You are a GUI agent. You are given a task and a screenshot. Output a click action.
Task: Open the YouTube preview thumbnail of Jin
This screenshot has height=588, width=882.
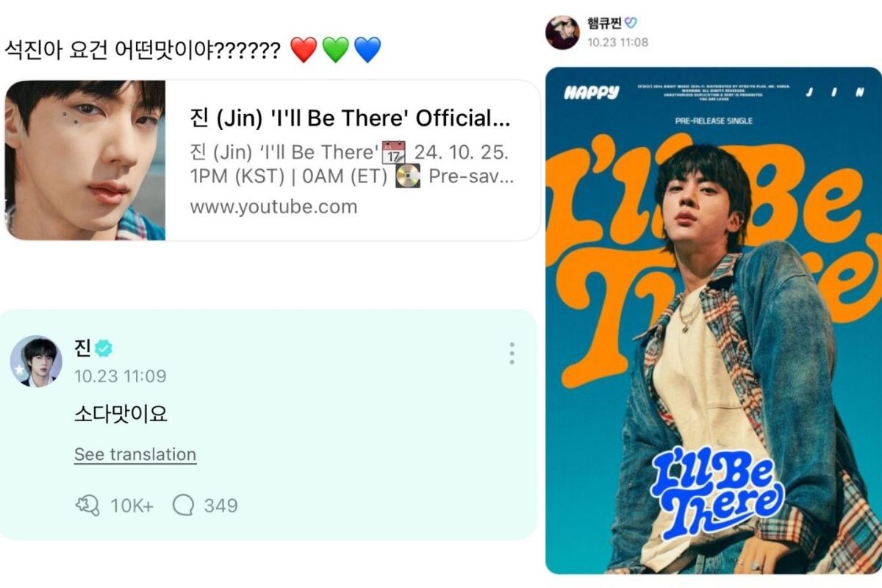coord(85,160)
